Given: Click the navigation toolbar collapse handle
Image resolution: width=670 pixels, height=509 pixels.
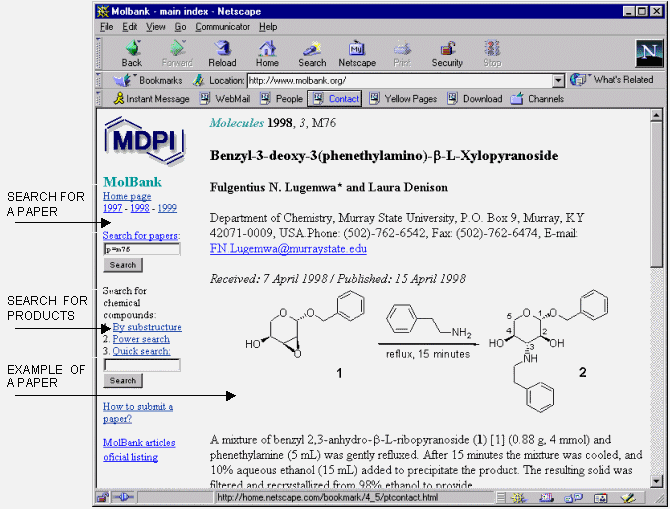Looking at the screenshot, I should (x=99, y=53).
